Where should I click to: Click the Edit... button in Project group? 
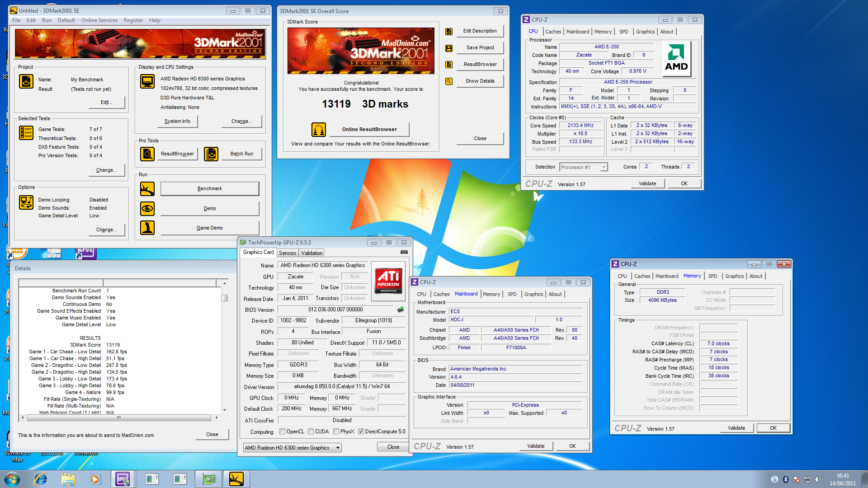tap(107, 103)
